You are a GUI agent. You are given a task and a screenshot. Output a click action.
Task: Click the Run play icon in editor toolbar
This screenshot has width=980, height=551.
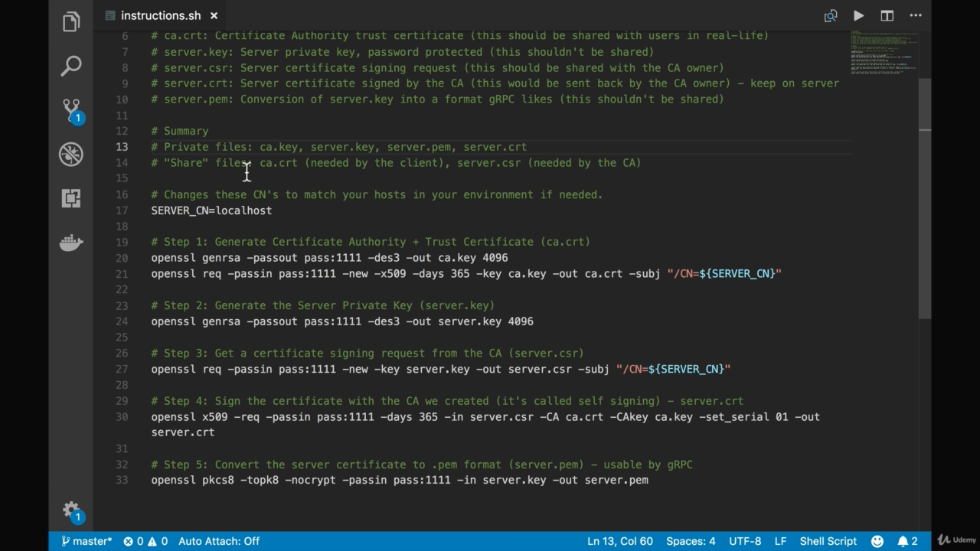click(x=858, y=15)
